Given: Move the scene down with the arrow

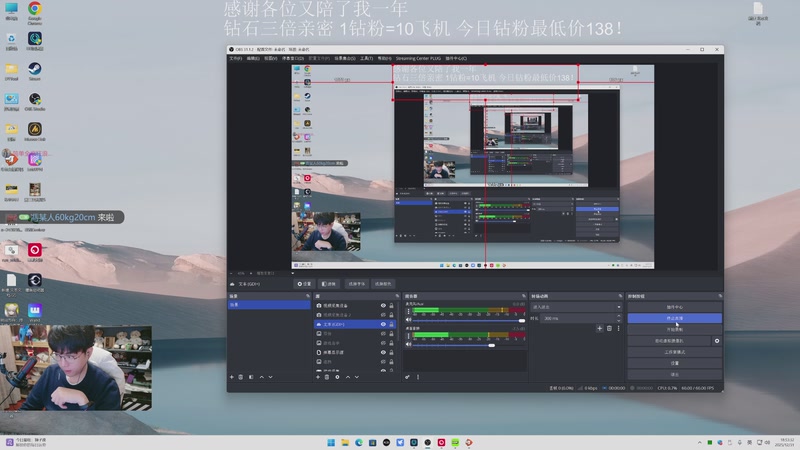Looking at the screenshot, I should [x=270, y=377].
